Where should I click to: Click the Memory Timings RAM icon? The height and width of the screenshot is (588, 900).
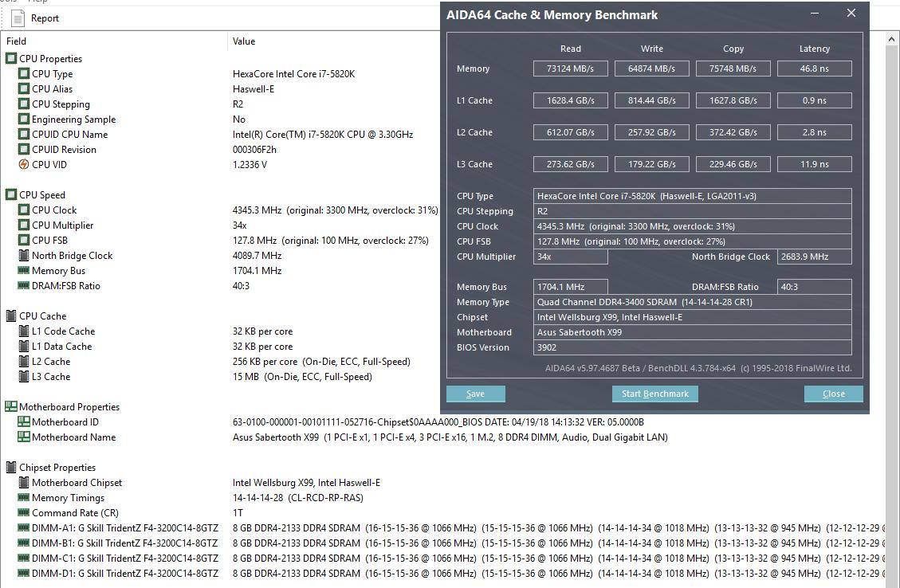(x=24, y=497)
